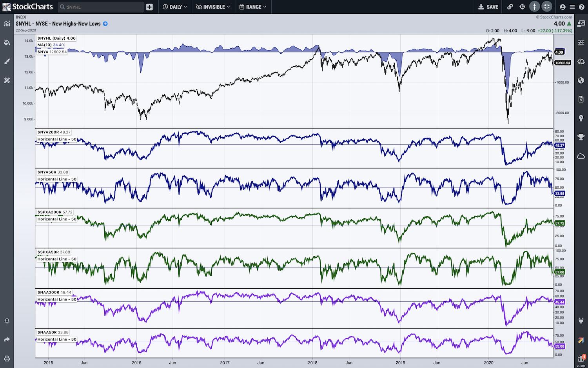Click the lightbulb ideas icon
The height and width of the screenshot is (368, 588).
[581, 118]
